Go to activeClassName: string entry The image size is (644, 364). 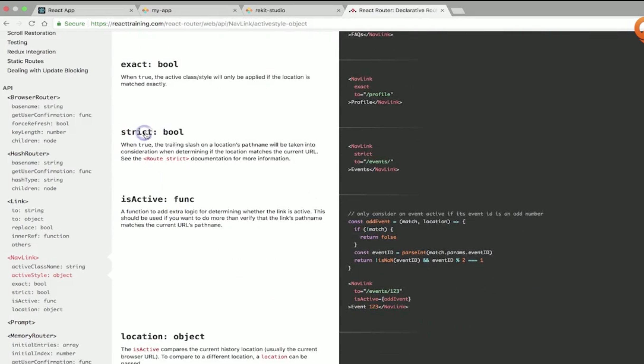(x=48, y=267)
